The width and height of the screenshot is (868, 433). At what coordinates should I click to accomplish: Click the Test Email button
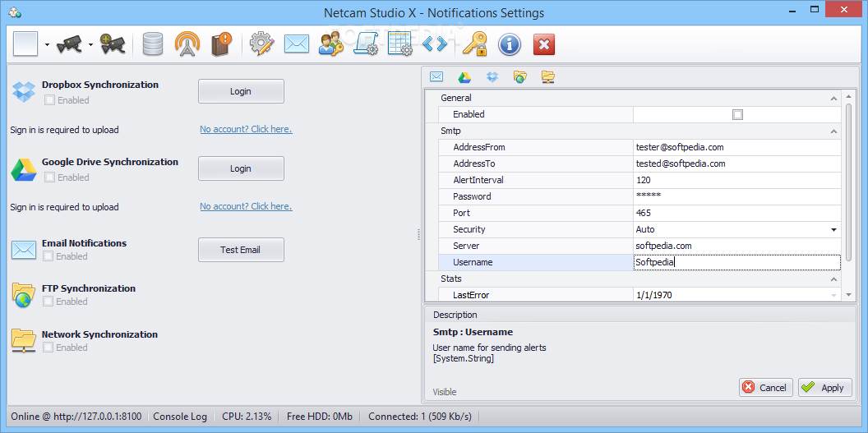pos(241,250)
